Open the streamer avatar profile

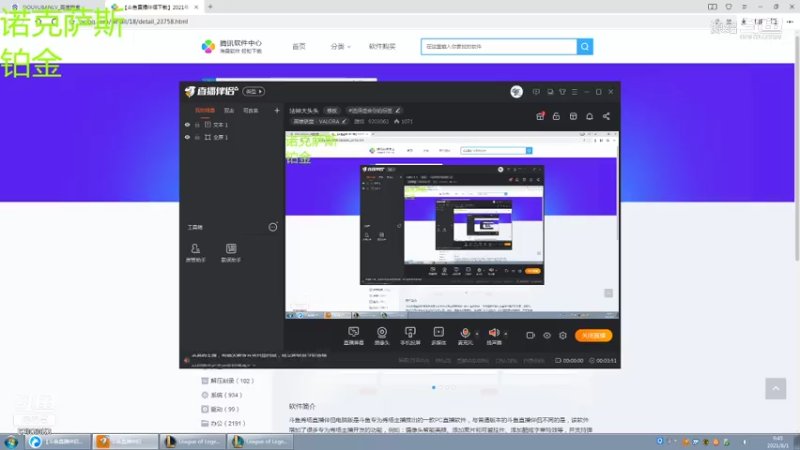[x=516, y=91]
